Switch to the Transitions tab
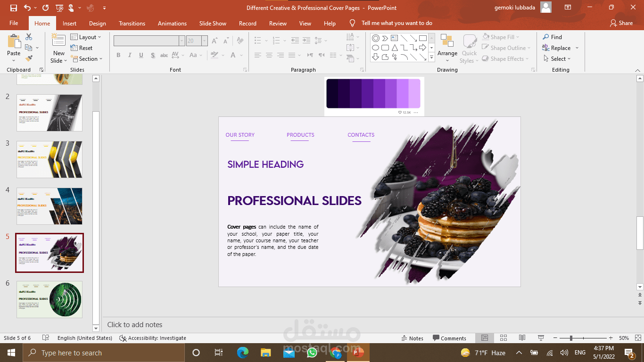 point(132,23)
